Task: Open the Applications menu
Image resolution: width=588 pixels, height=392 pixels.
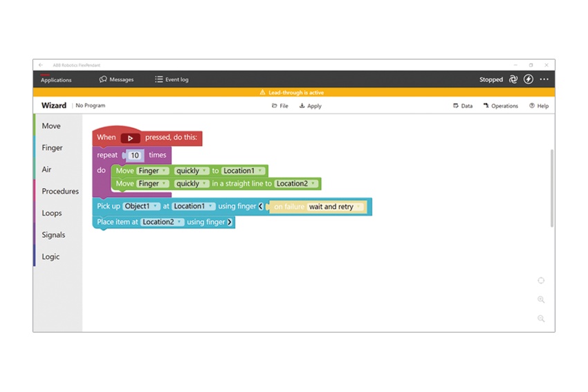Action: 56,80
